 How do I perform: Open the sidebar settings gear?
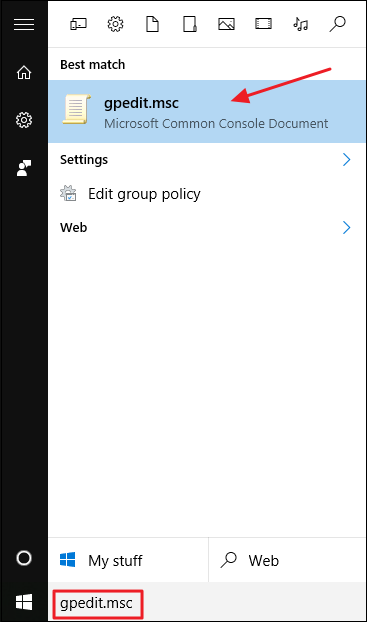[x=24, y=120]
